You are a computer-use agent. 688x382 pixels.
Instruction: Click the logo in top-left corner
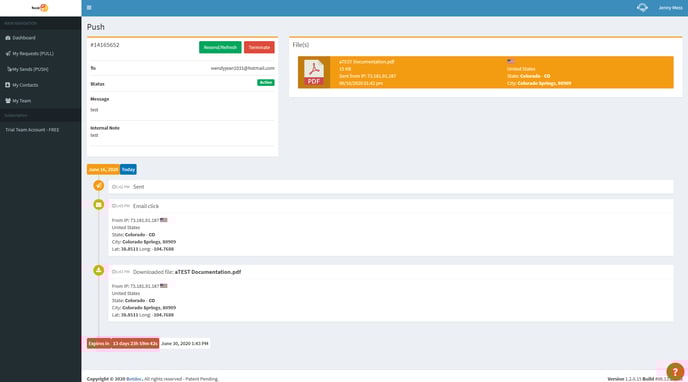pyautogui.click(x=40, y=7)
